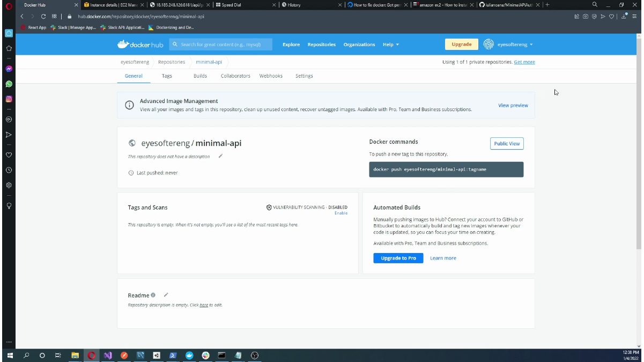This screenshot has width=644, height=362.
Task: Click the globe public icon beside repository name
Action: (132, 143)
